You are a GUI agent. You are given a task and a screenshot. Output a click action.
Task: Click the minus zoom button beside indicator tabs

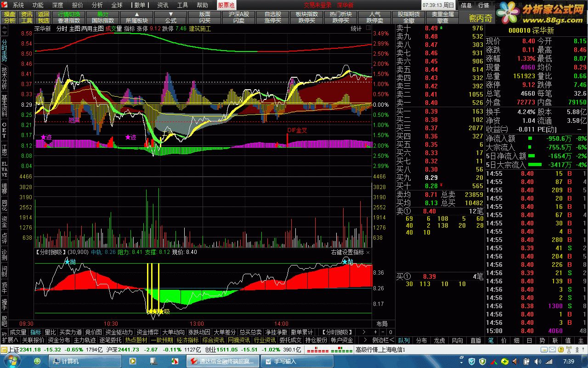[x=382, y=332]
